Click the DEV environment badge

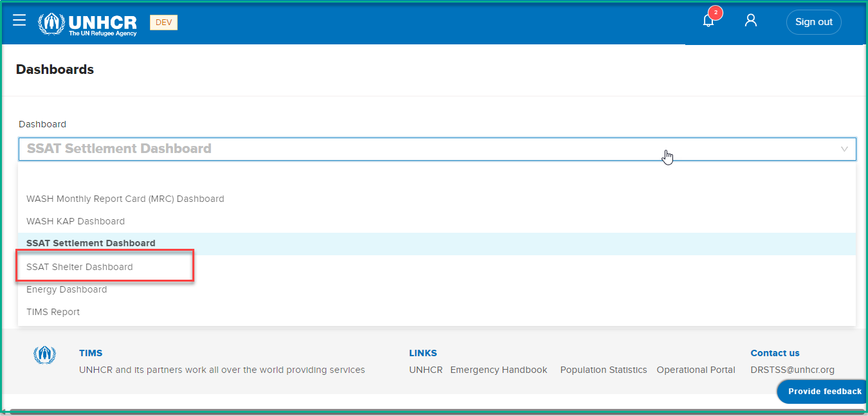[163, 23]
